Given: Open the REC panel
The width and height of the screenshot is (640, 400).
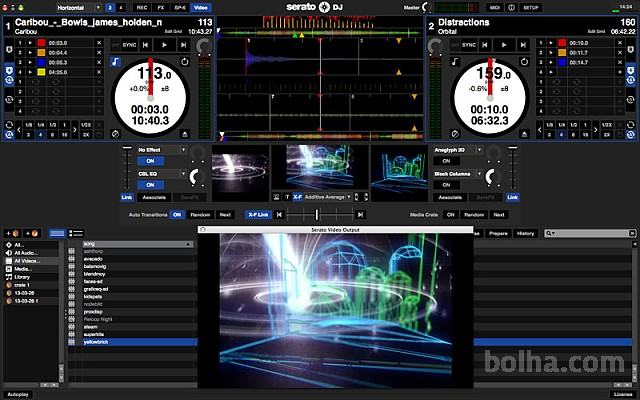Looking at the screenshot, I should (x=142, y=8).
